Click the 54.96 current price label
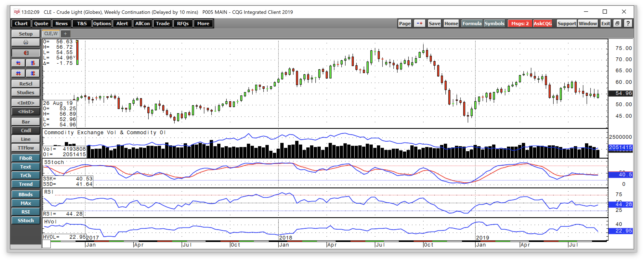Image resolution: width=644 pixels, height=261 pixels. point(620,93)
